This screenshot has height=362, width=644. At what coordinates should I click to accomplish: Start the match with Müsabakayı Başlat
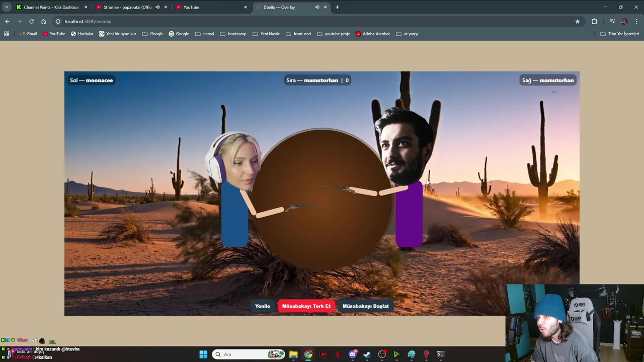click(x=365, y=306)
